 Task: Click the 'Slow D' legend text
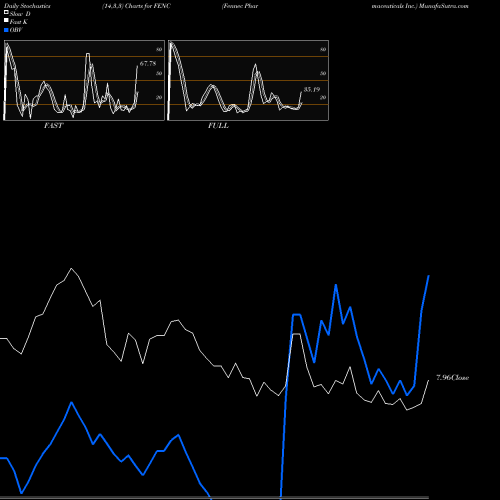20,14
